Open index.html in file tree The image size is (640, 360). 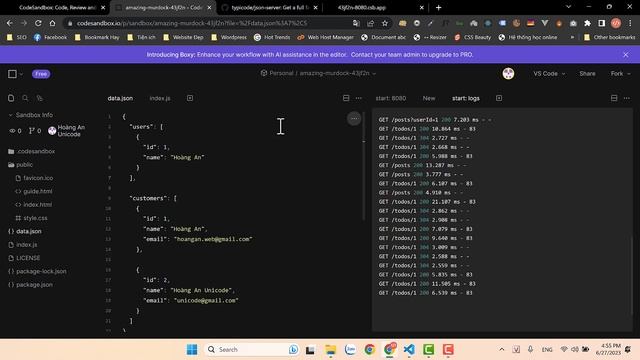coord(33,204)
